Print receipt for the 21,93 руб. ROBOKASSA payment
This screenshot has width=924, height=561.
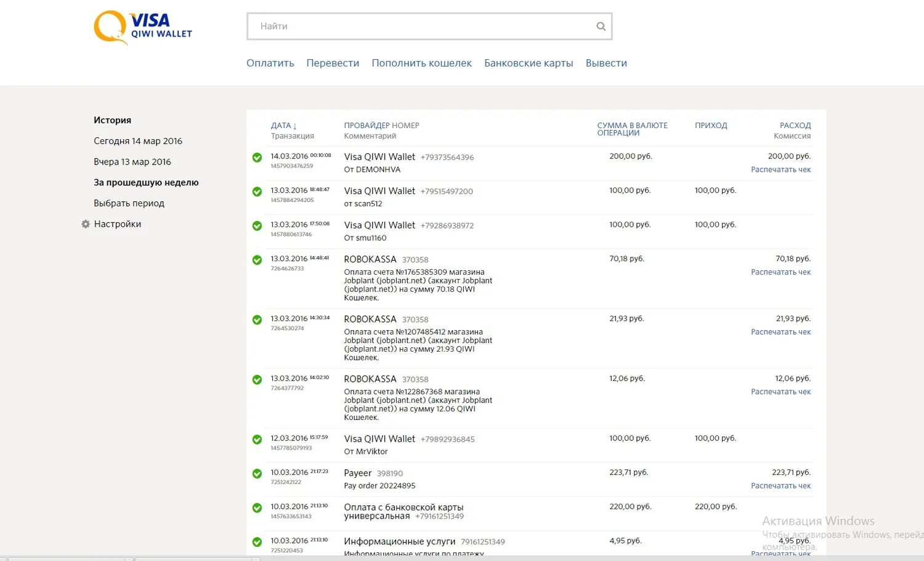(x=780, y=332)
